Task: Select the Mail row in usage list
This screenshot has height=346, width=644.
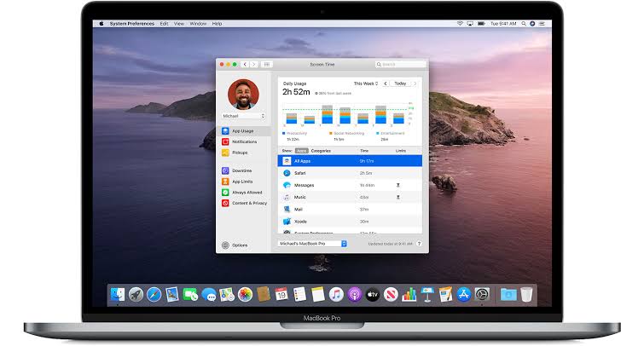Action: [350, 210]
